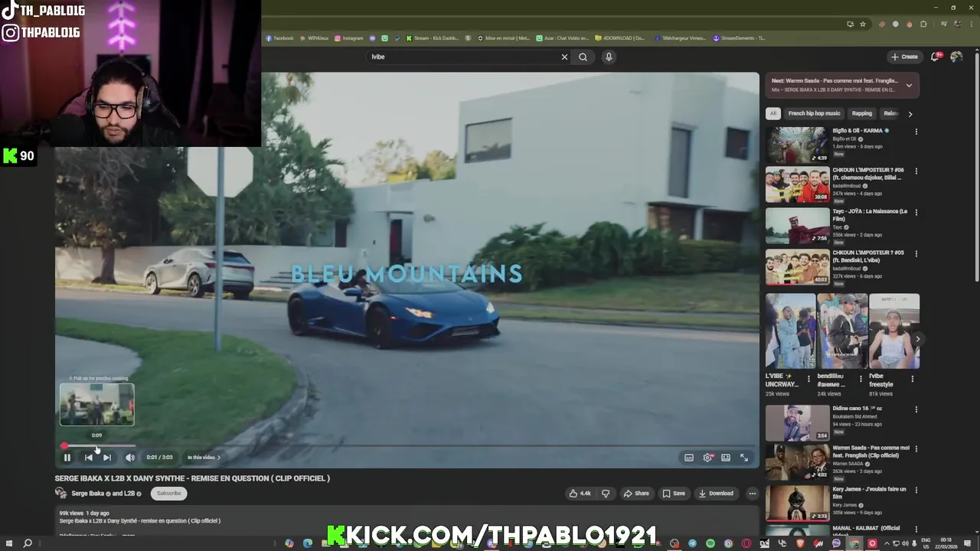Clear the YouTube search box
980x551 pixels.
[564, 57]
